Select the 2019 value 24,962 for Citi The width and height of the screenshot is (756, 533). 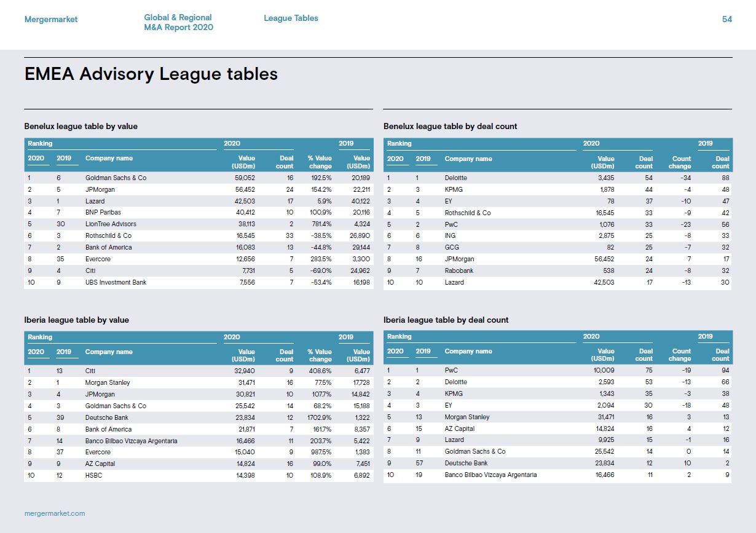tap(360, 271)
